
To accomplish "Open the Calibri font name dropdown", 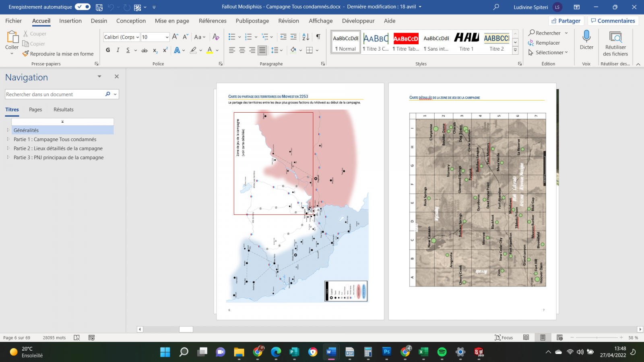I will tap(137, 37).
